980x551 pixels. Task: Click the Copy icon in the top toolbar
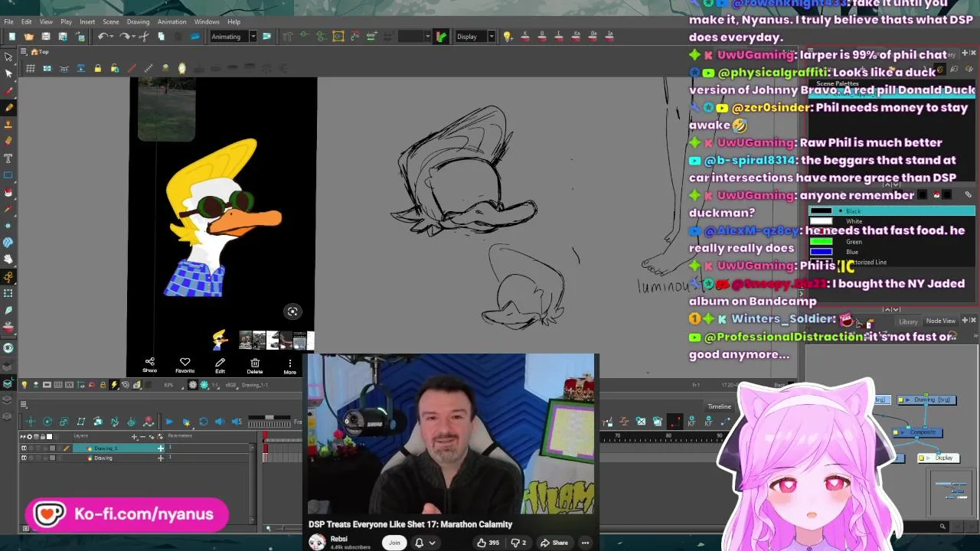[x=161, y=36]
